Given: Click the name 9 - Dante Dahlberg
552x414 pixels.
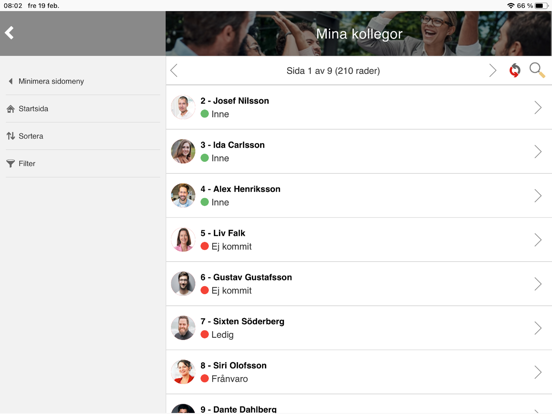Looking at the screenshot, I should pos(239,409).
